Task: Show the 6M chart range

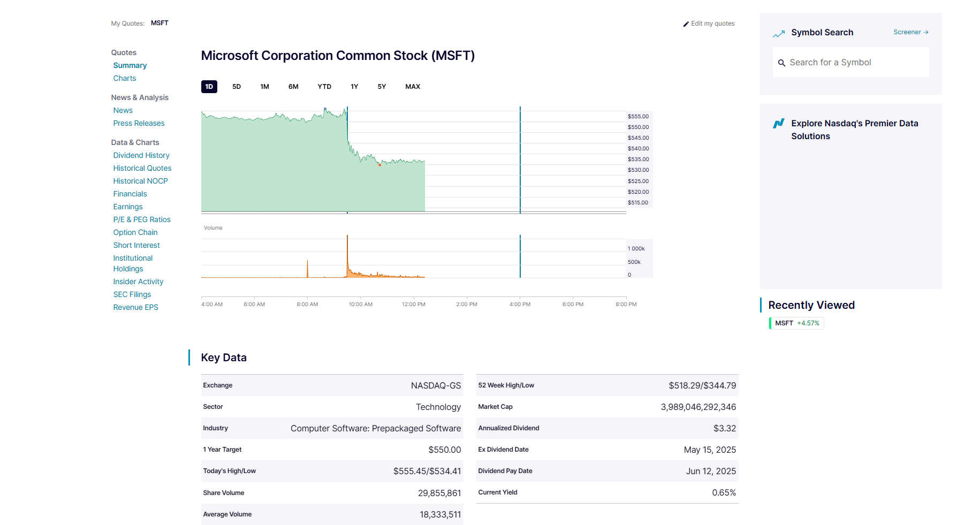Action: click(x=293, y=87)
